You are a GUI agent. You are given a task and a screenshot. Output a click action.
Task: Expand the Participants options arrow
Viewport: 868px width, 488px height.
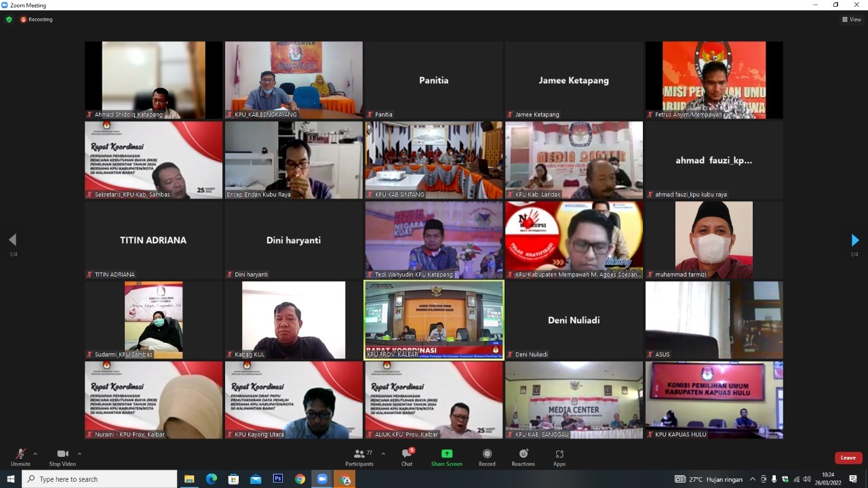point(383,453)
